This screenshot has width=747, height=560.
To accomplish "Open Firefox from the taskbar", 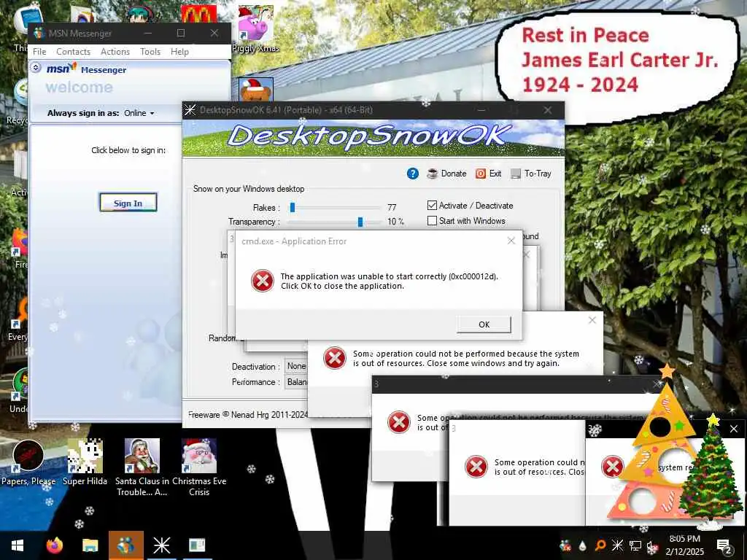I will pyautogui.click(x=54, y=545).
